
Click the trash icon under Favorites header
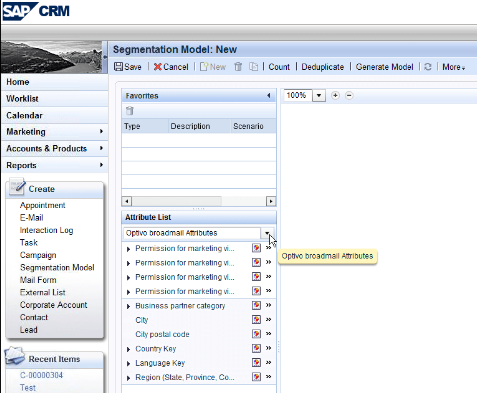130,110
